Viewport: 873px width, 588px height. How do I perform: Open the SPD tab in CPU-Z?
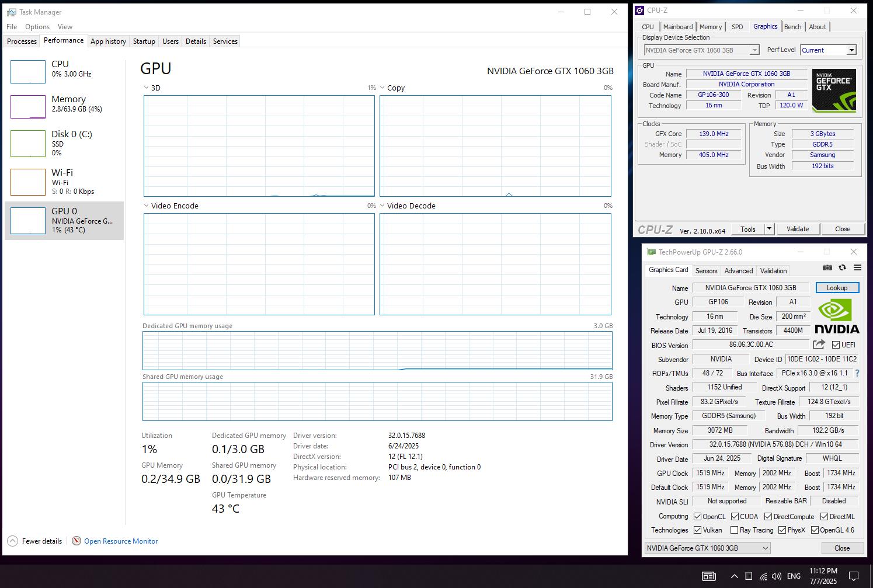(x=738, y=27)
